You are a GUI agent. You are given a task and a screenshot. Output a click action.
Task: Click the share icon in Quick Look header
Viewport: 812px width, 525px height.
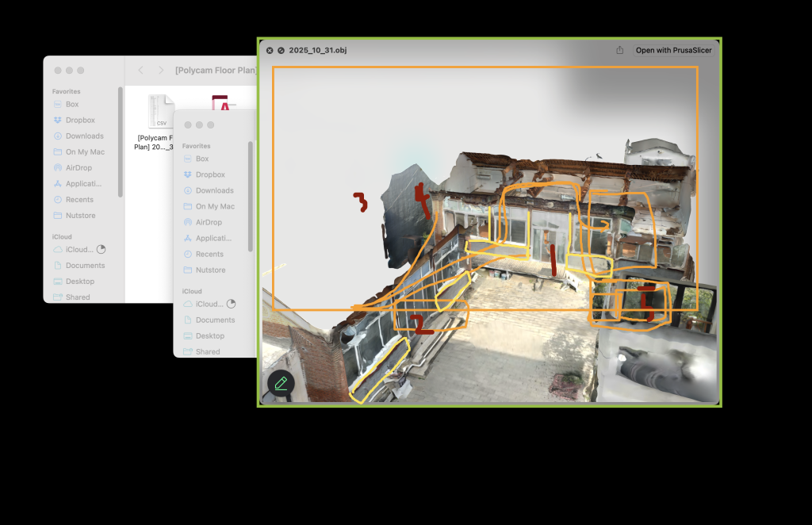pyautogui.click(x=619, y=50)
